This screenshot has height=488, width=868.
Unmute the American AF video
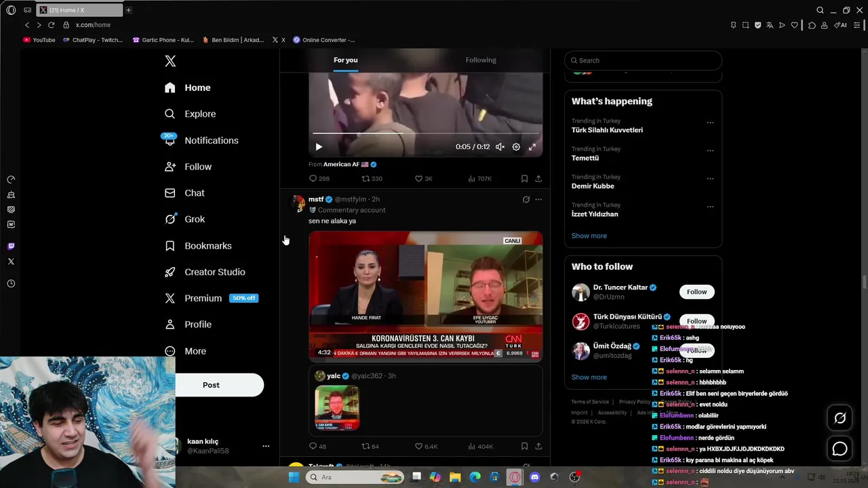500,147
